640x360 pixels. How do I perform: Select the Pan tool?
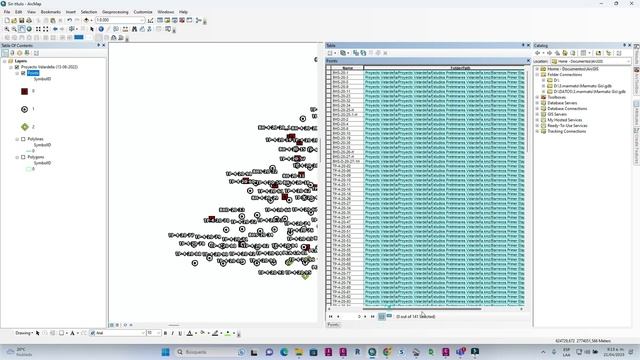pyautogui.click(x=22, y=29)
